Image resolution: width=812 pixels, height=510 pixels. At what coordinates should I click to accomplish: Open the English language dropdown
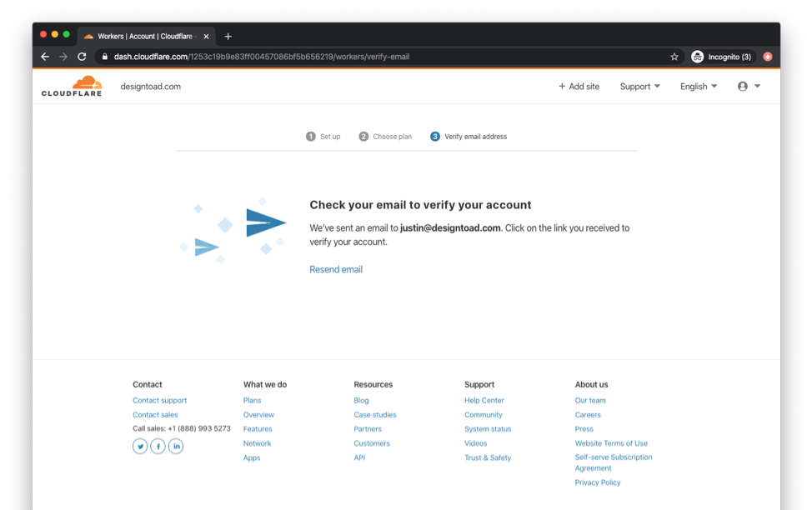click(x=698, y=87)
